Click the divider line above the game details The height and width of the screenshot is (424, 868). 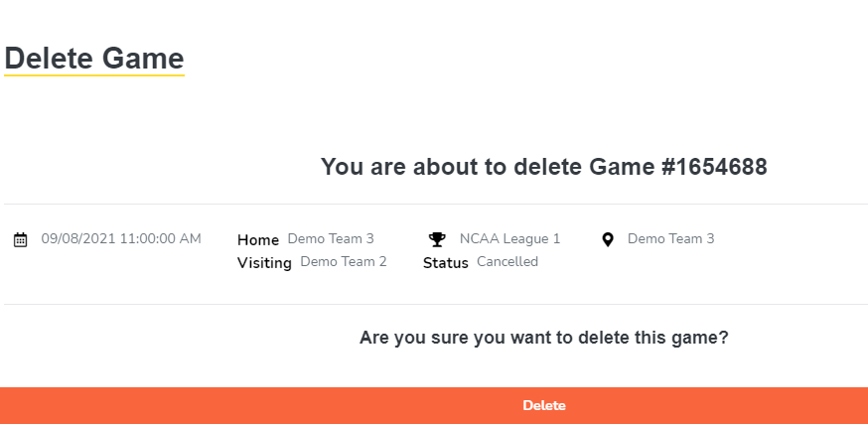pos(435,204)
